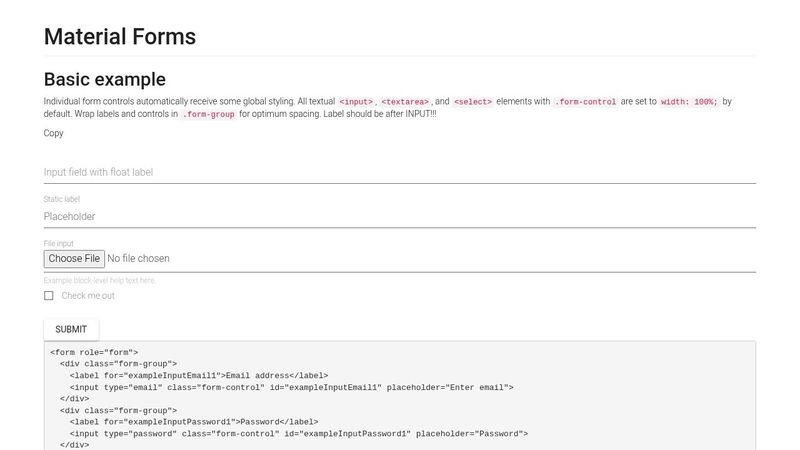Click the <form role="form"> code line
The image size is (800, 450).
click(94, 352)
